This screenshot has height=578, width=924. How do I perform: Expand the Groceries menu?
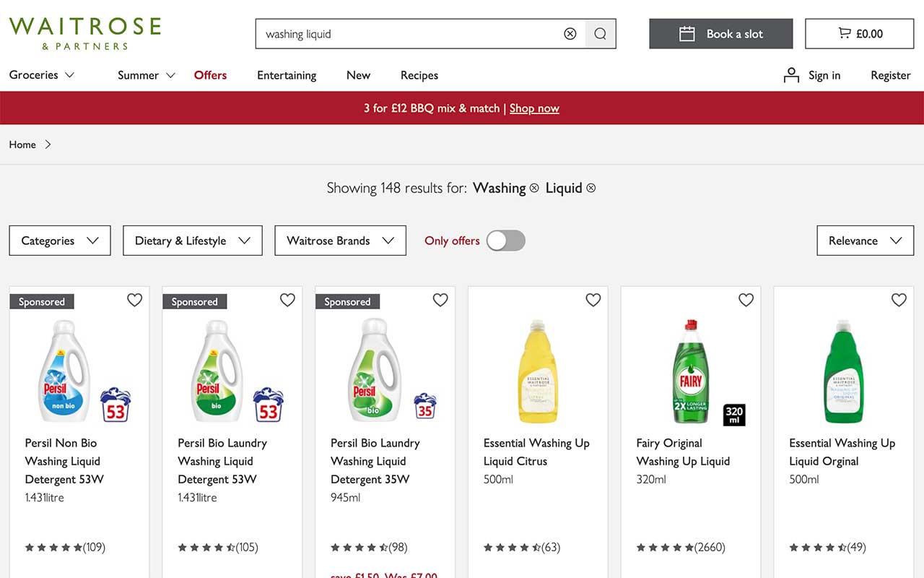(42, 75)
